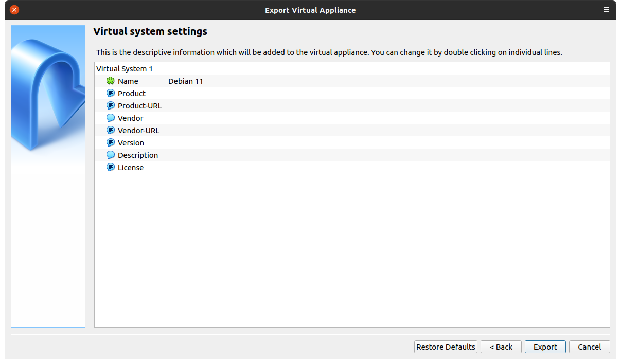Select the Version row icon
Viewport: 621px width, 364px height.
110,142
